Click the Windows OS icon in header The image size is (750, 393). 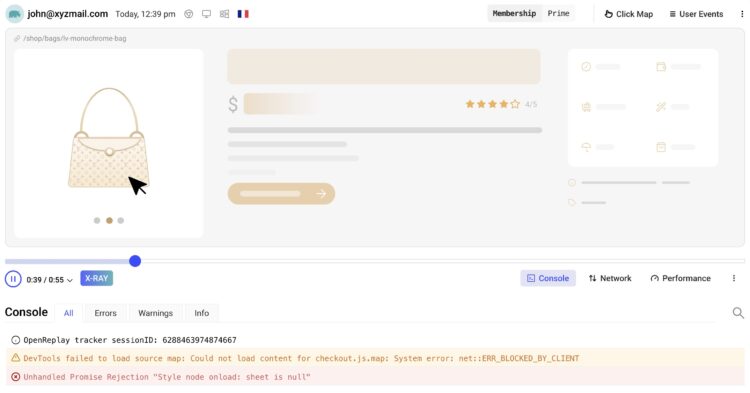click(x=224, y=14)
